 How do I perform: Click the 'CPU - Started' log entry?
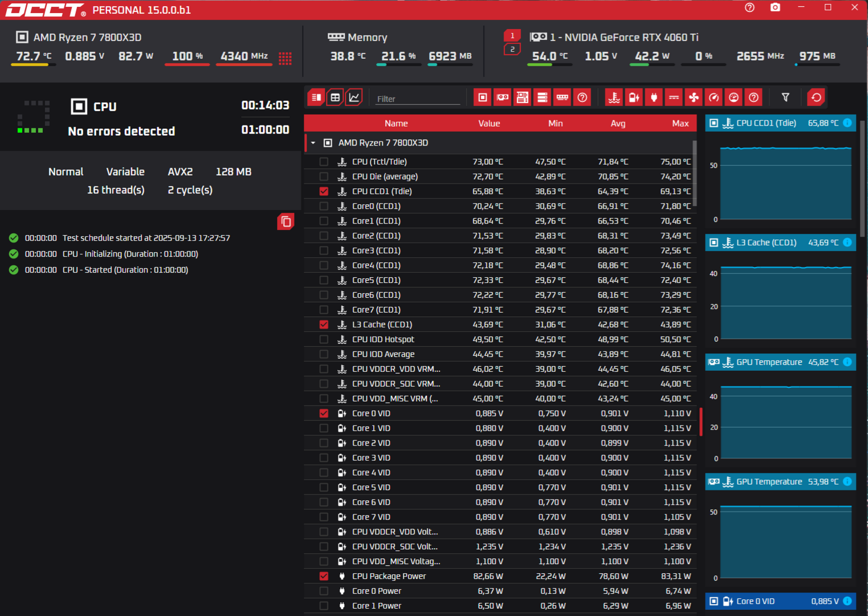(125, 270)
